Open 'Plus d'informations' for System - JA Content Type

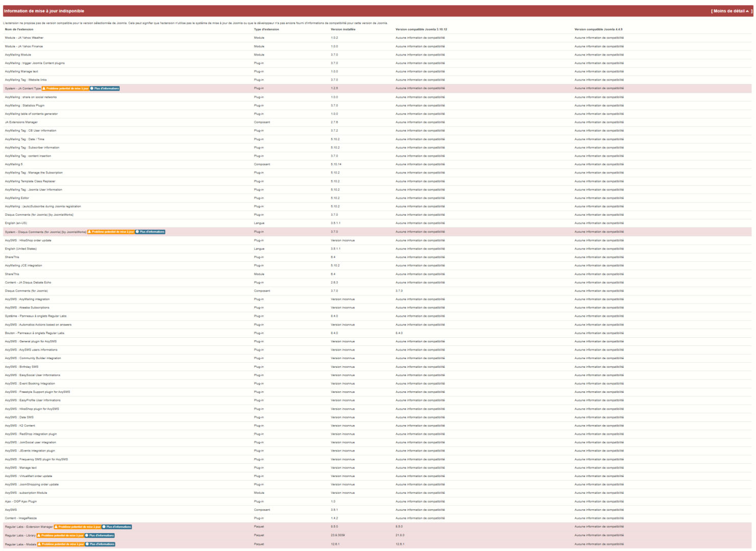(105, 88)
